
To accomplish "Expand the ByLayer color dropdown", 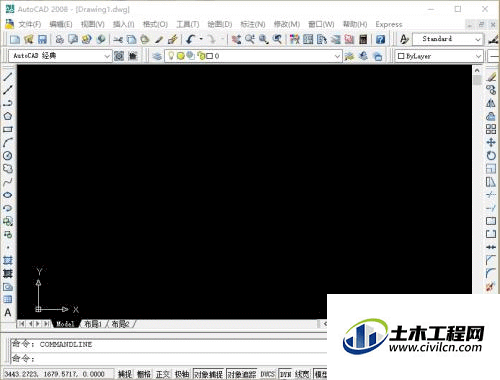I will (479, 56).
